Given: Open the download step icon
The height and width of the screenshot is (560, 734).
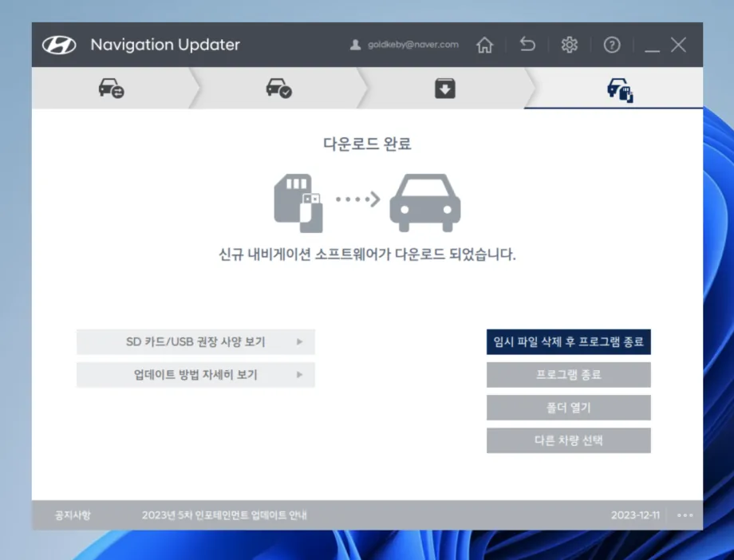Looking at the screenshot, I should [444, 88].
